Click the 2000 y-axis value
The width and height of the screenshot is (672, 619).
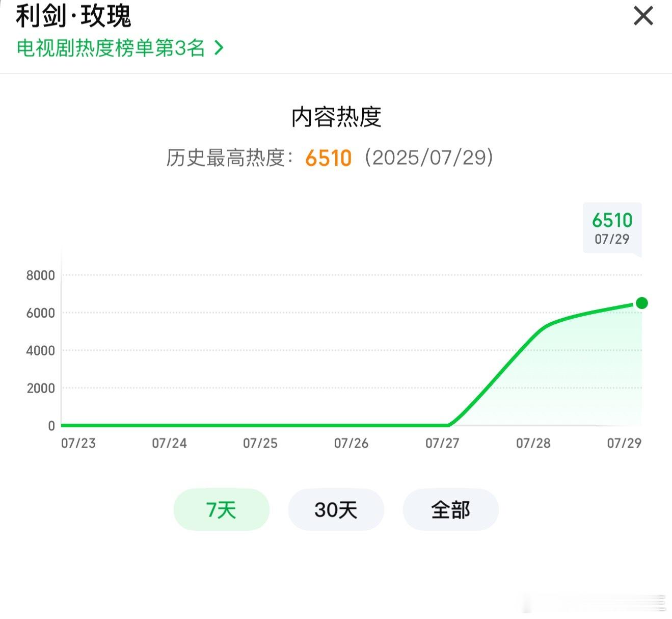[x=41, y=388]
